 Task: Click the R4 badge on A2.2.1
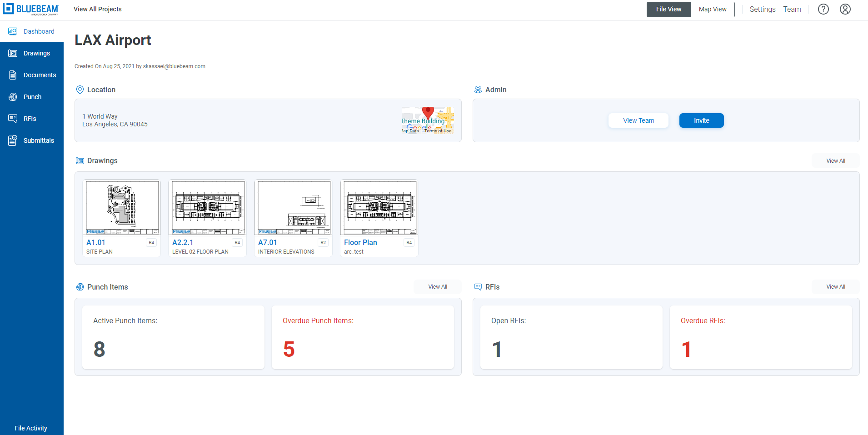[237, 243]
